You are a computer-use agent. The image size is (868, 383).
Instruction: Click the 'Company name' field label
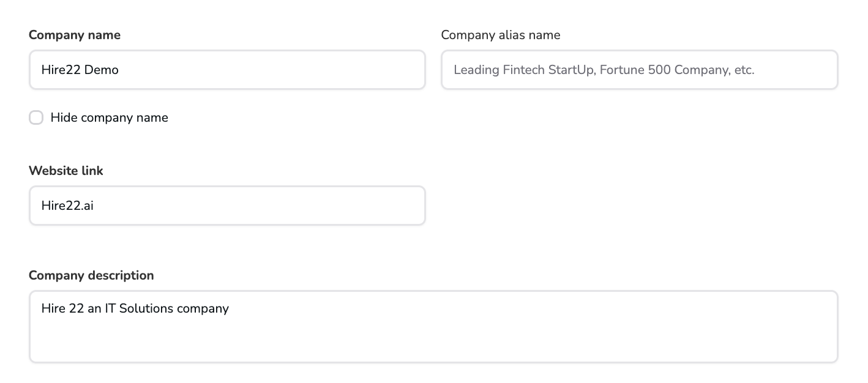75,35
